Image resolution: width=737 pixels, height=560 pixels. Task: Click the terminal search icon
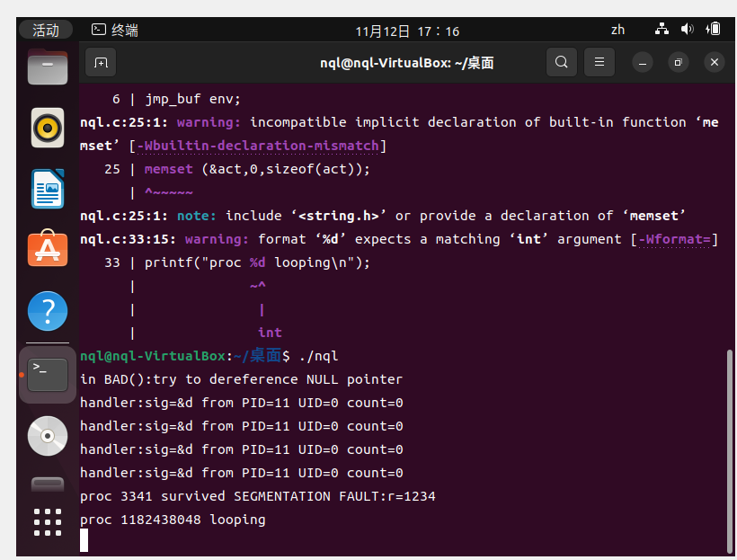pos(562,63)
